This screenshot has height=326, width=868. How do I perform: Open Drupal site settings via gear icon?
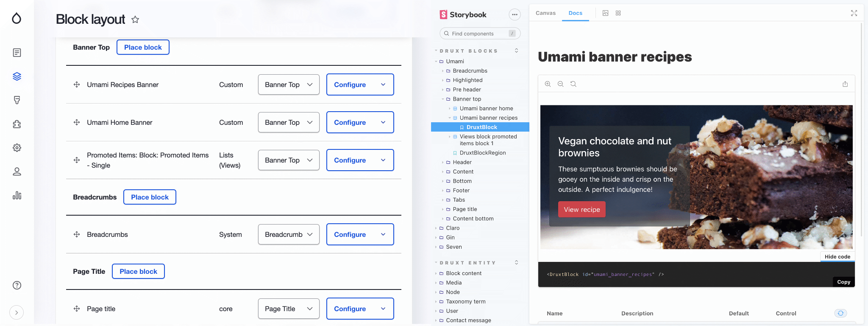(x=17, y=148)
